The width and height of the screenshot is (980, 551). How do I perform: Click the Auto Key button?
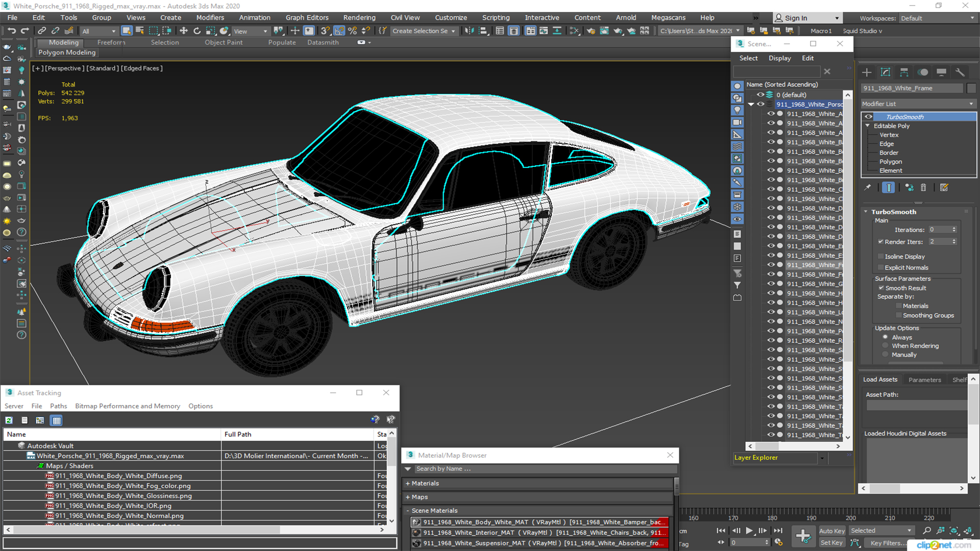click(x=832, y=531)
